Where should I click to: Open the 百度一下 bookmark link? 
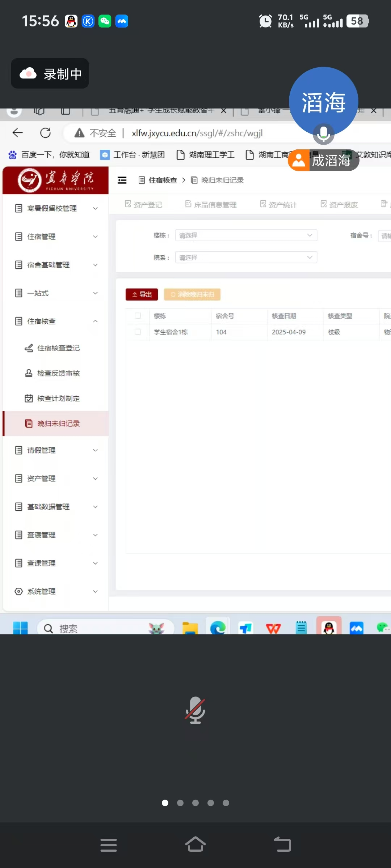(49, 155)
